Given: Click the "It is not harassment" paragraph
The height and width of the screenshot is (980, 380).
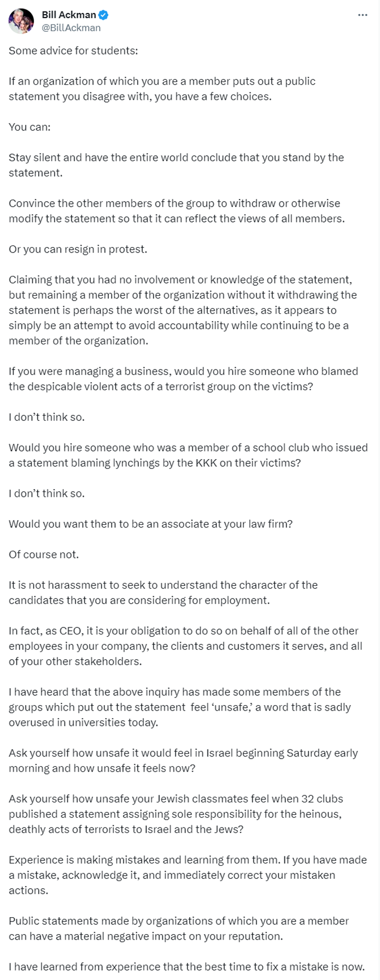Looking at the screenshot, I should 163,592.
